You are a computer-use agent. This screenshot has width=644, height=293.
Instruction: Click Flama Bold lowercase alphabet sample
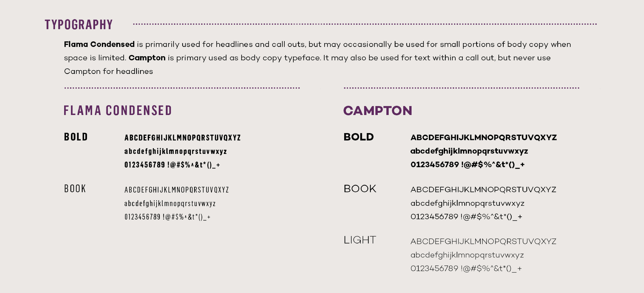pos(175,151)
